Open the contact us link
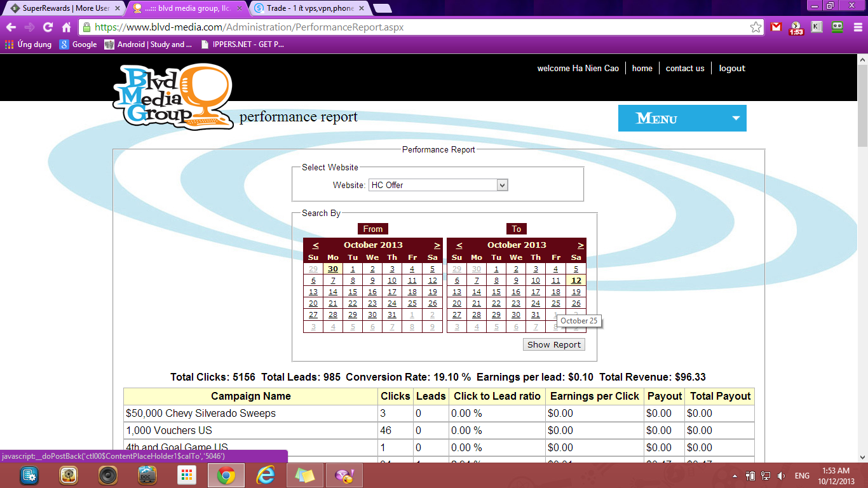This screenshot has width=868, height=488. 685,69
